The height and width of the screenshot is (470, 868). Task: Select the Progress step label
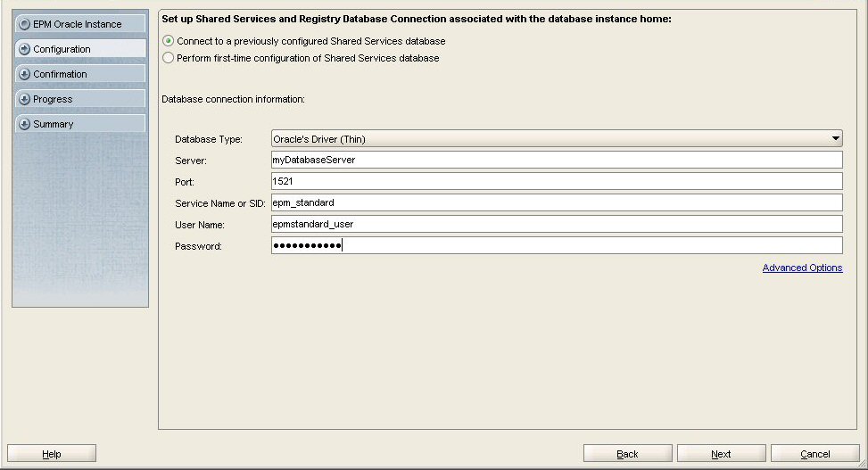point(53,99)
